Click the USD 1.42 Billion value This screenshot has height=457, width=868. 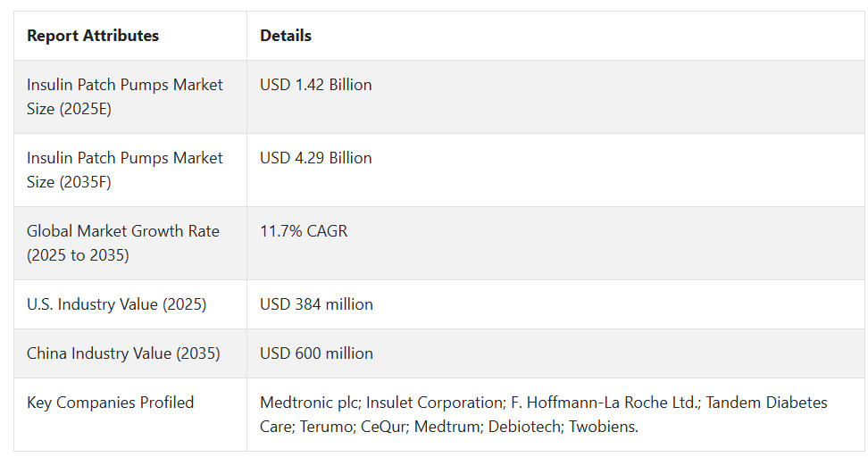(315, 85)
